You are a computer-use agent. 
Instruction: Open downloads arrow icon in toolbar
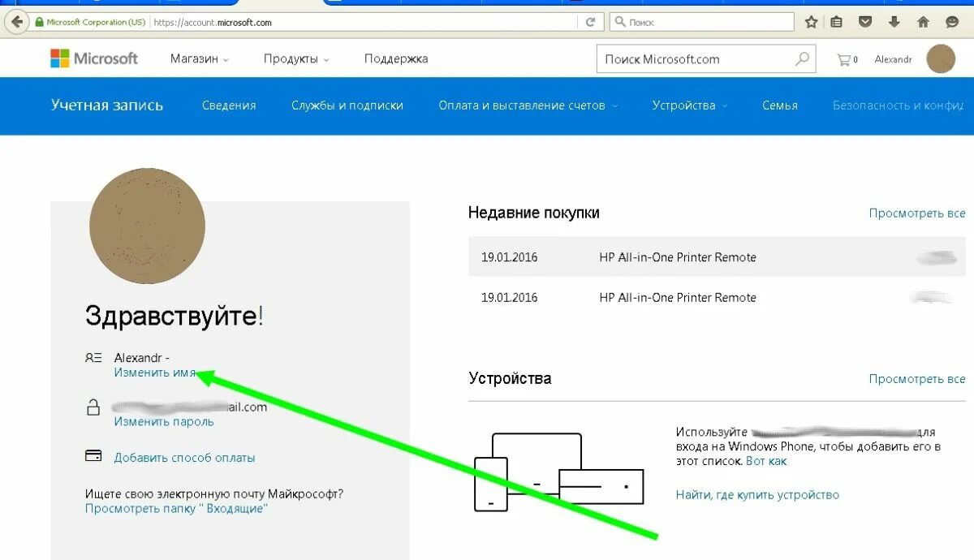click(x=894, y=22)
